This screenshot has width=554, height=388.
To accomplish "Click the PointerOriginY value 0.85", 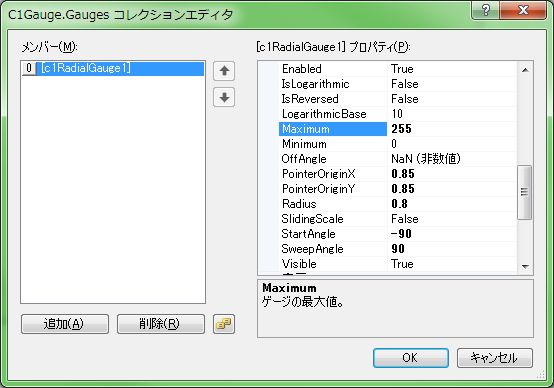I will 403,189.
